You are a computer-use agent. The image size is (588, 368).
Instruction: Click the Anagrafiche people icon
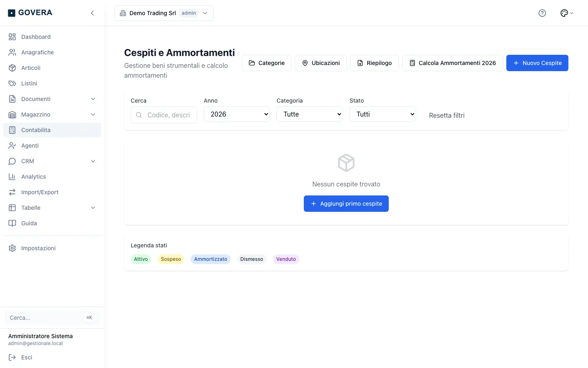pos(12,52)
